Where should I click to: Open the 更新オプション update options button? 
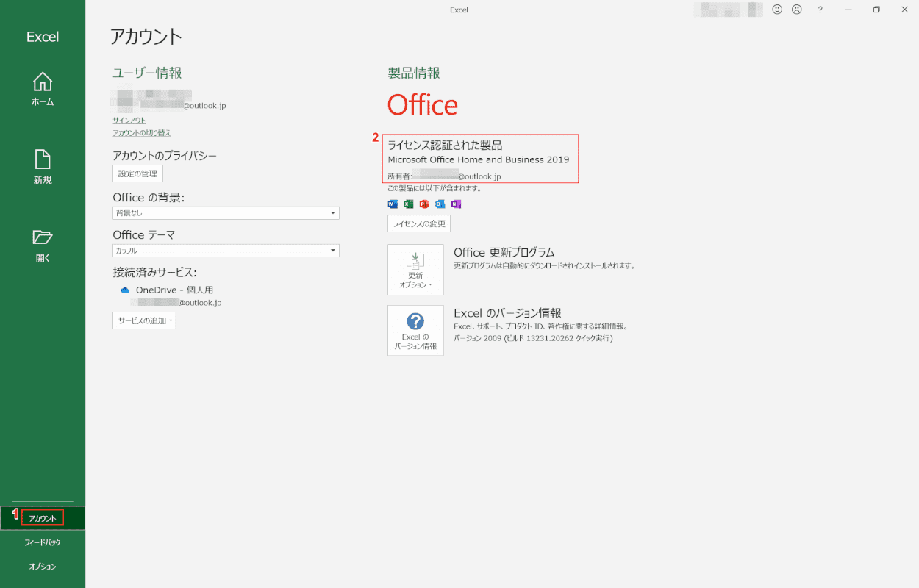415,270
